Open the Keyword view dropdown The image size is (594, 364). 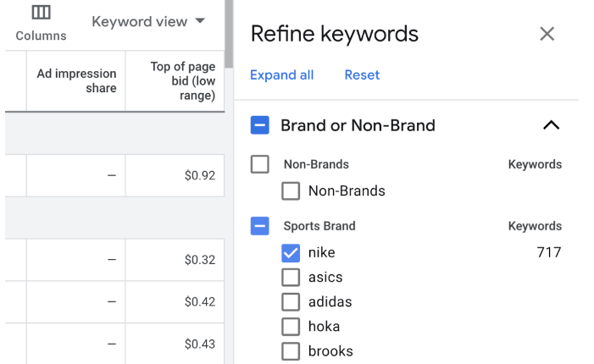[148, 22]
